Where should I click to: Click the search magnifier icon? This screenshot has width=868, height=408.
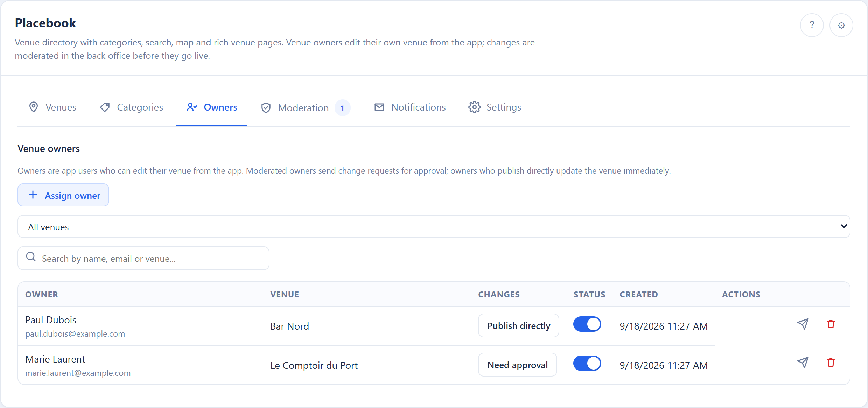point(31,257)
